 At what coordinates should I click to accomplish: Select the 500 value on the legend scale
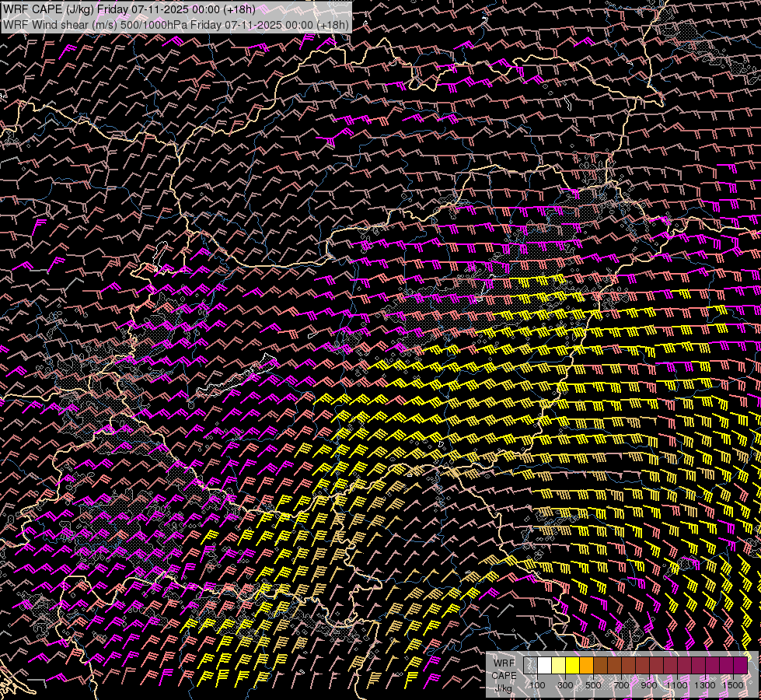[593, 685]
